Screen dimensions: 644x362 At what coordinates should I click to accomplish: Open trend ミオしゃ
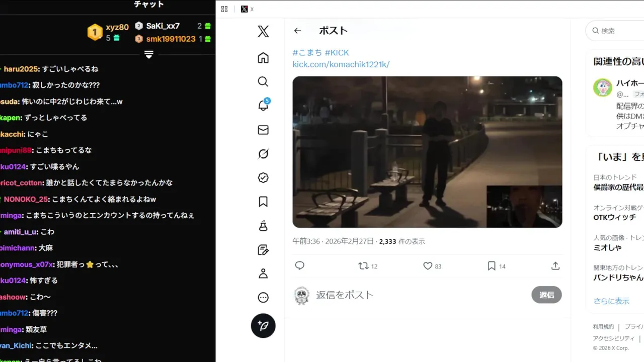[607, 247]
